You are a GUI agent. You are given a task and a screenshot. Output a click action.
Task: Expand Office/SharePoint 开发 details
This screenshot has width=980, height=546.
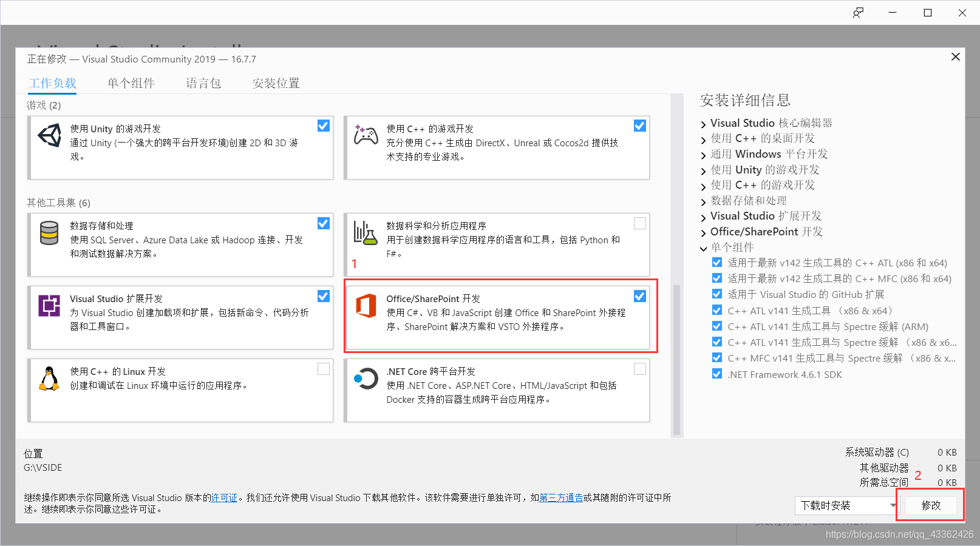click(x=704, y=232)
